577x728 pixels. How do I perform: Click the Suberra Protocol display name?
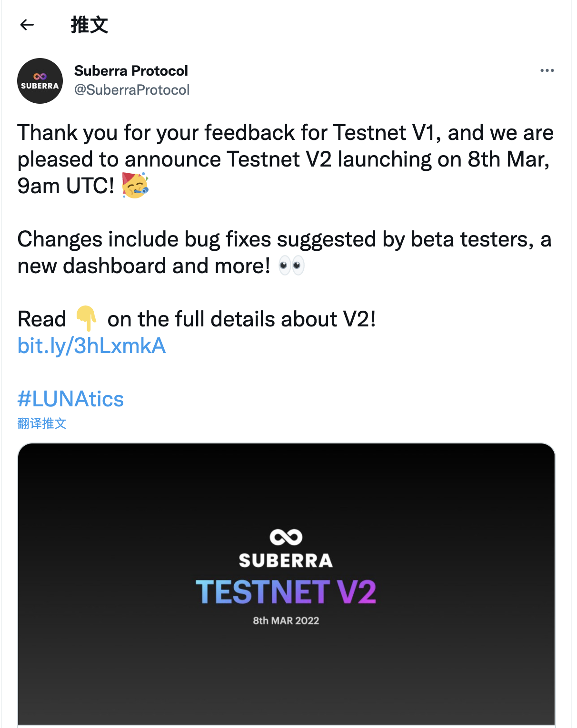[131, 71]
